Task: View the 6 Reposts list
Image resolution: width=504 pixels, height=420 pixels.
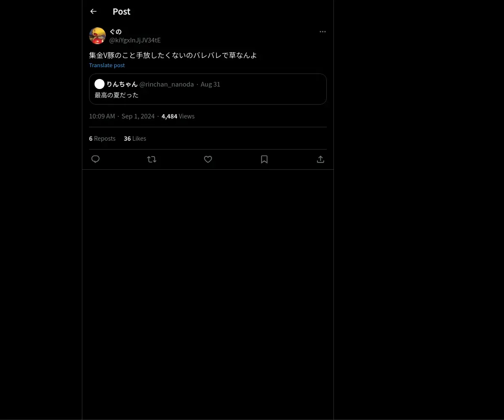Action: click(102, 138)
